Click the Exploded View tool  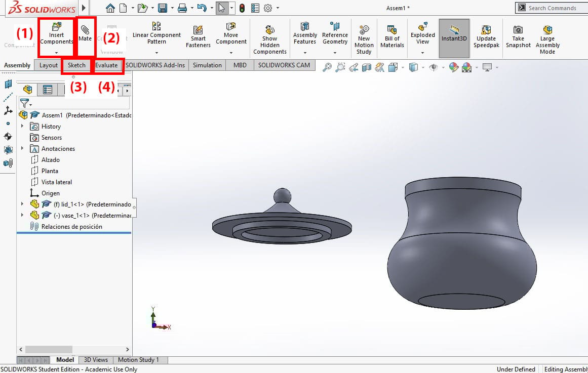pos(422,33)
